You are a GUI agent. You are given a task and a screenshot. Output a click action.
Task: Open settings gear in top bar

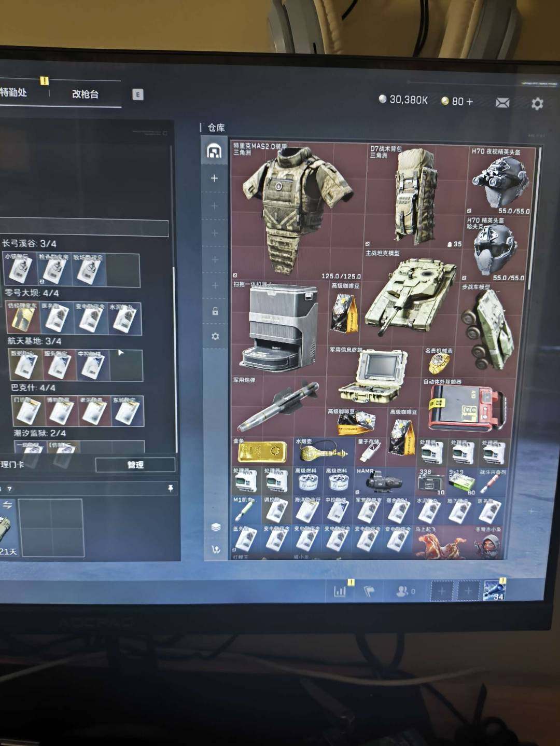pos(537,103)
